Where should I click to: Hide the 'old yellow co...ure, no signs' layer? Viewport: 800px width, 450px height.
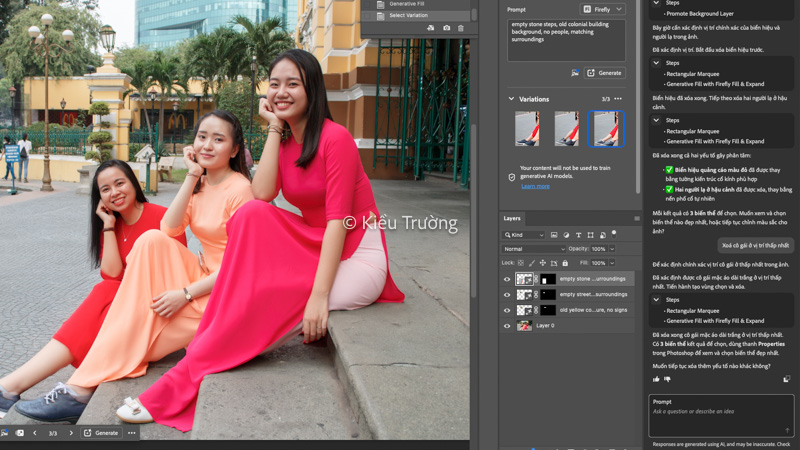coord(507,310)
